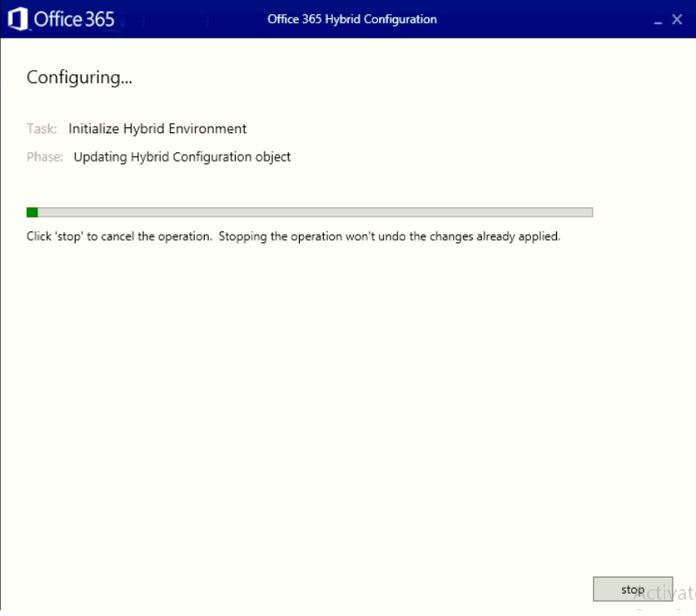This screenshot has height=616, width=696.
Task: Click the stop button to cancel configuration
Action: tap(633, 589)
